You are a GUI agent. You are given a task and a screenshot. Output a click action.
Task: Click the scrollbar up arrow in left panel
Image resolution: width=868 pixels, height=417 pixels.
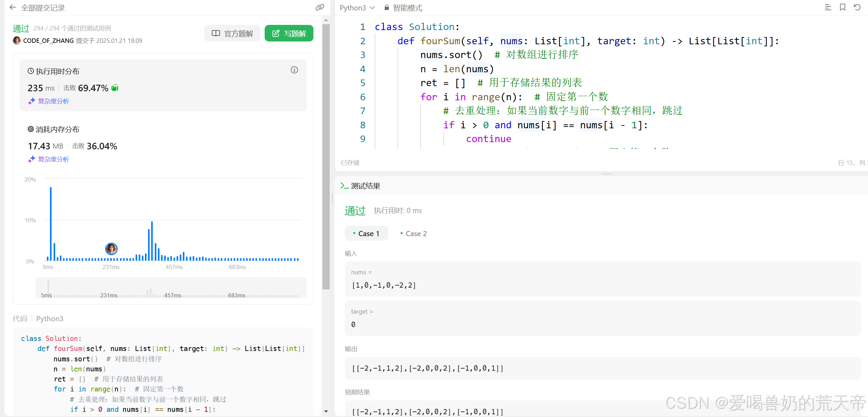coord(326,20)
